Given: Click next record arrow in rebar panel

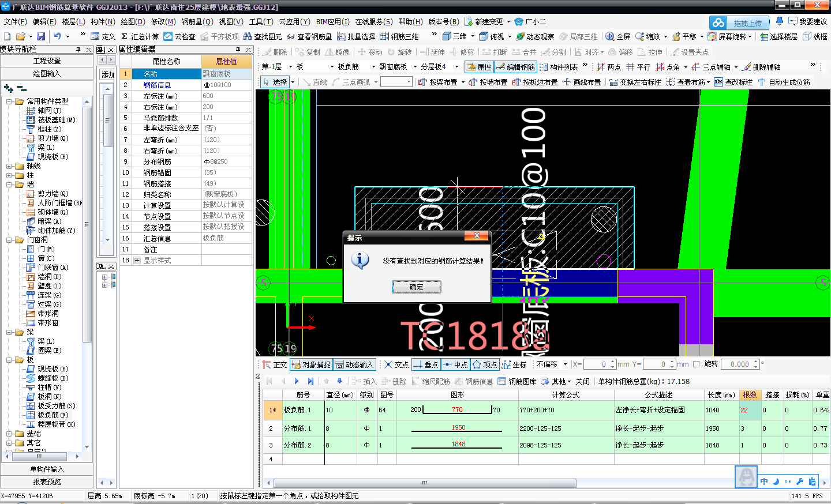Looking at the screenshot, I should 297,381.
